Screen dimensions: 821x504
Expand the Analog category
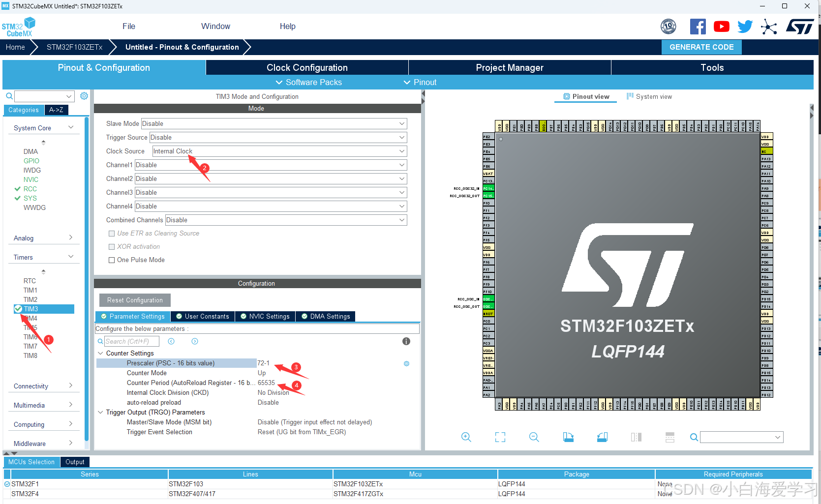[71, 237]
